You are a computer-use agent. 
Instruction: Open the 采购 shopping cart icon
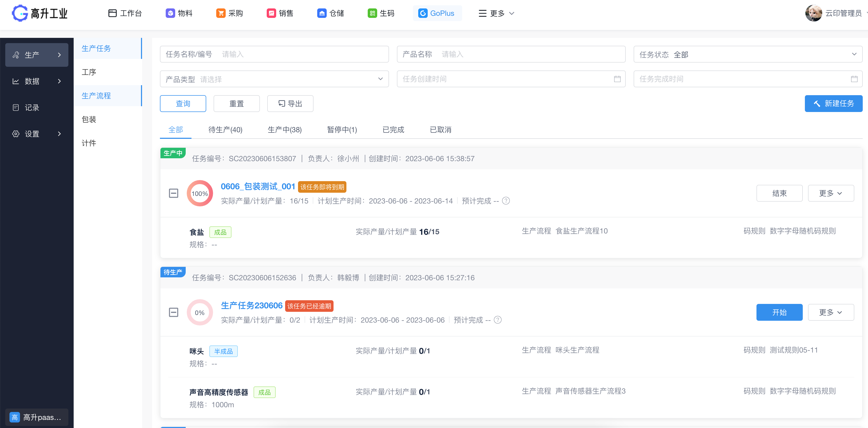point(221,13)
